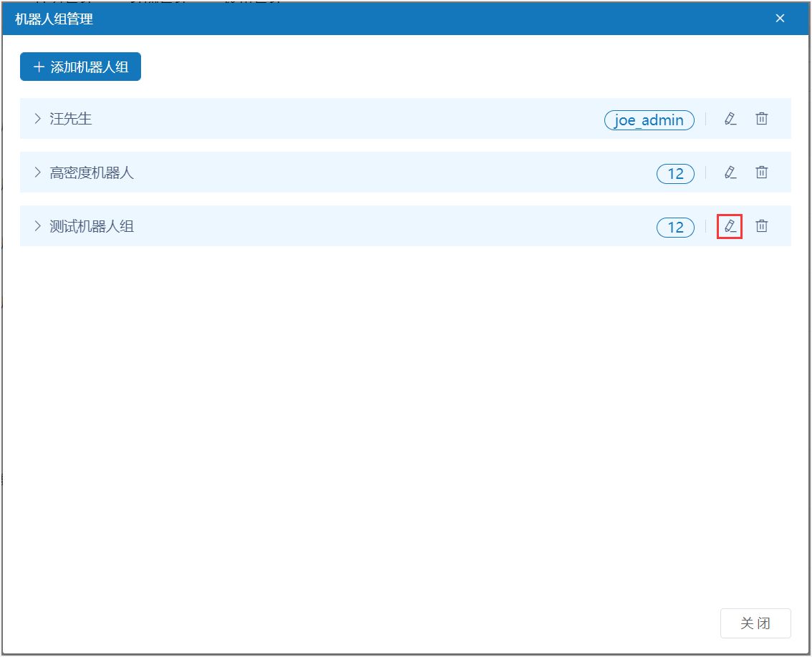Edit the 高密度机器人 group
Viewport: 812px width, 657px height.
730,172
